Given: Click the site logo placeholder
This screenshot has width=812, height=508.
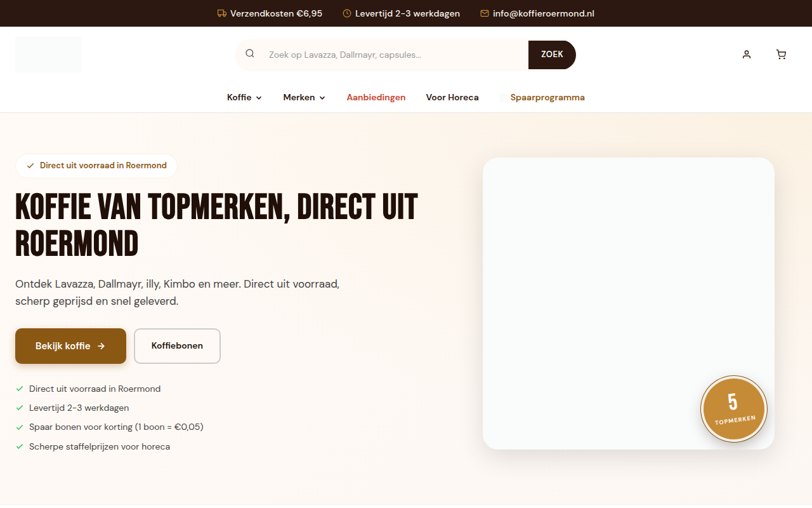Looking at the screenshot, I should coord(48,55).
